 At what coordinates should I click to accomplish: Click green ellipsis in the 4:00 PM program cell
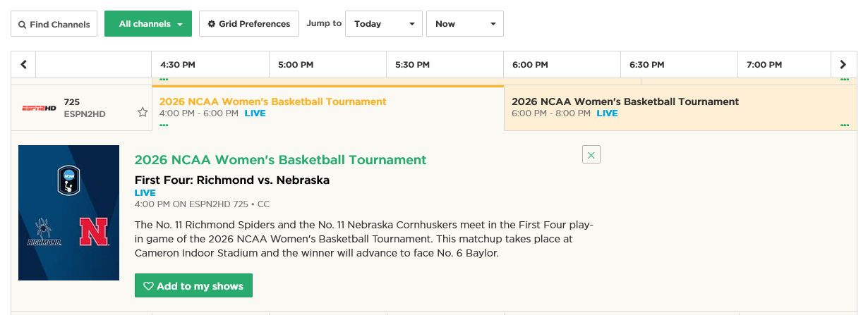click(164, 125)
